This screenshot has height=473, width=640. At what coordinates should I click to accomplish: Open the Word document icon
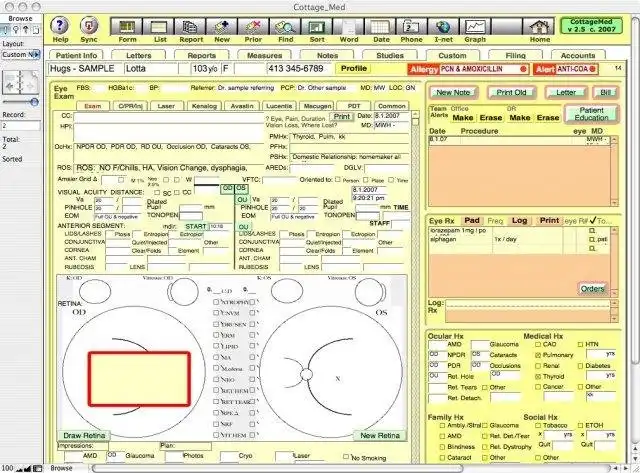coord(348,27)
